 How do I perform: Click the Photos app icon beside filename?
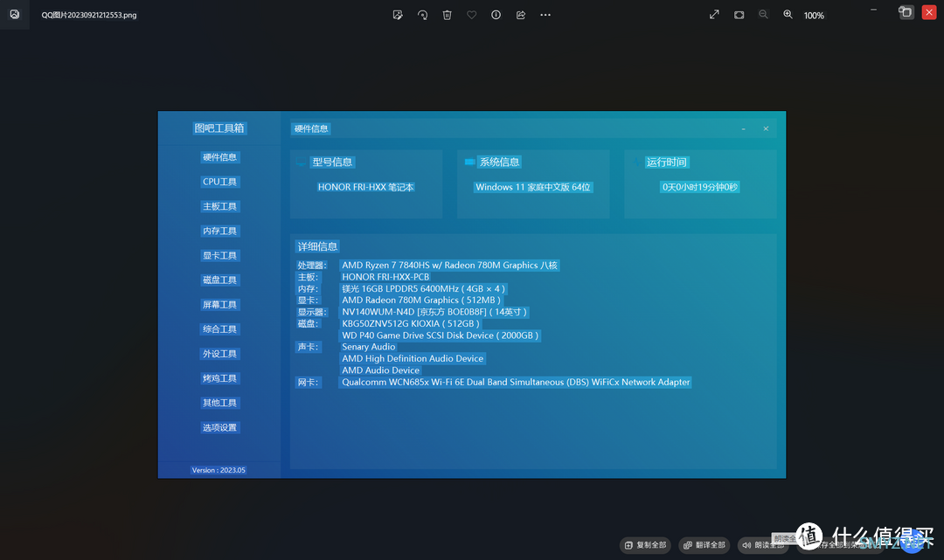15,15
